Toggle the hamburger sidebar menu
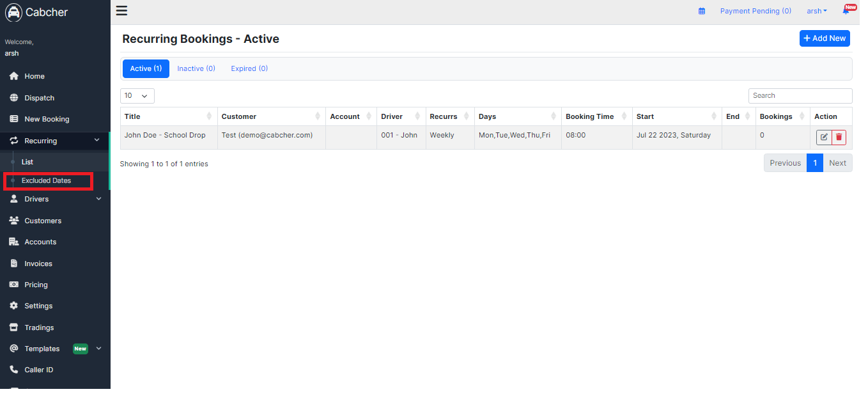This screenshot has height=394, width=868. pyautogui.click(x=121, y=10)
